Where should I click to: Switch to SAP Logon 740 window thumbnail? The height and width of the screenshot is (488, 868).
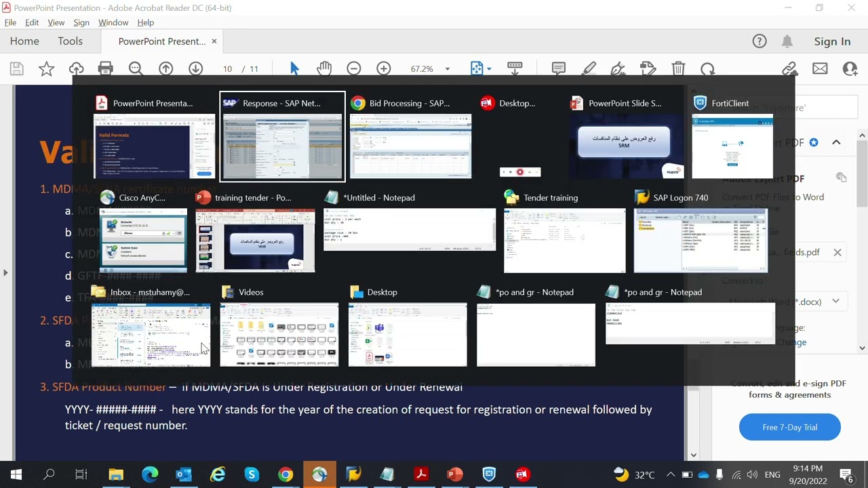tap(700, 231)
